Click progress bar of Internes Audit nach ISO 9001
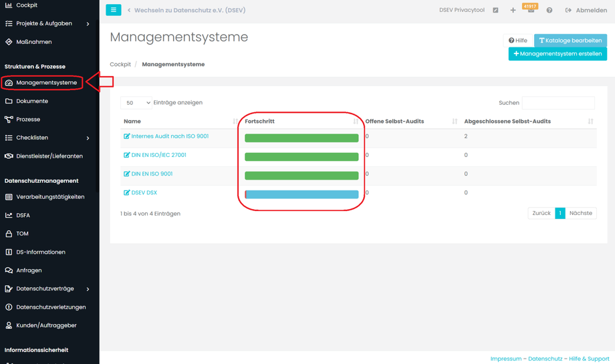 (301, 138)
